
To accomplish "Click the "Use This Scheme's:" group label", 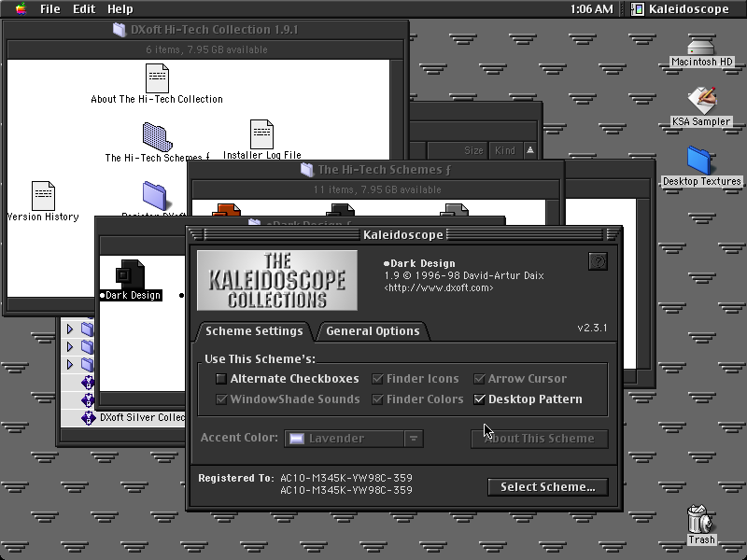I will point(261,359).
